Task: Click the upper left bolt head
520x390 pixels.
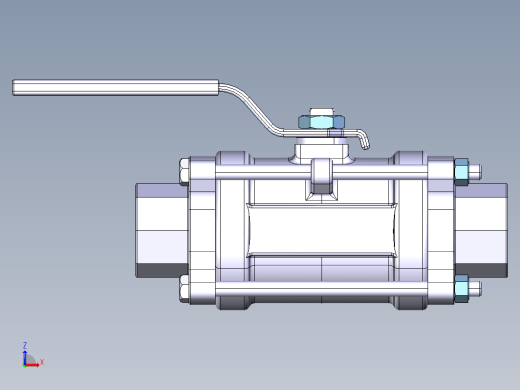Action: point(184,172)
